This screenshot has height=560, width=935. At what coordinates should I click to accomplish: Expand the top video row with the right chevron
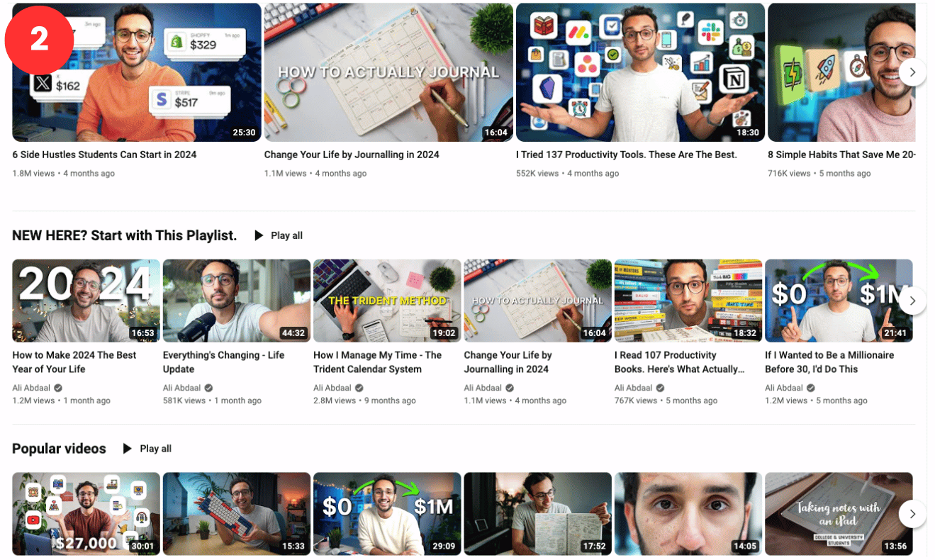(913, 72)
